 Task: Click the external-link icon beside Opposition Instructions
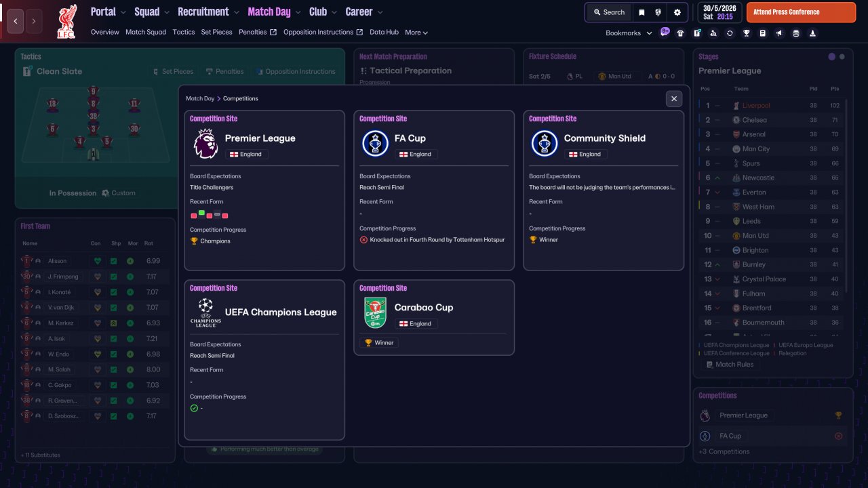pos(359,33)
